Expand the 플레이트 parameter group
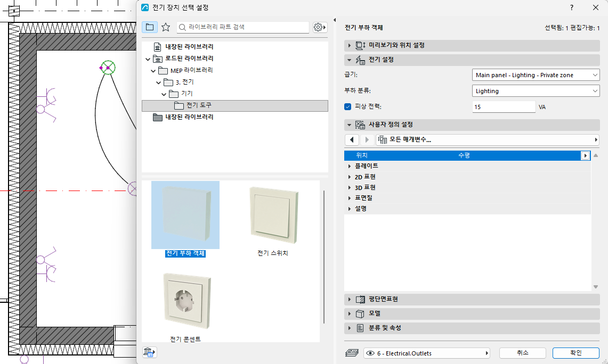608x364 pixels. click(350, 166)
